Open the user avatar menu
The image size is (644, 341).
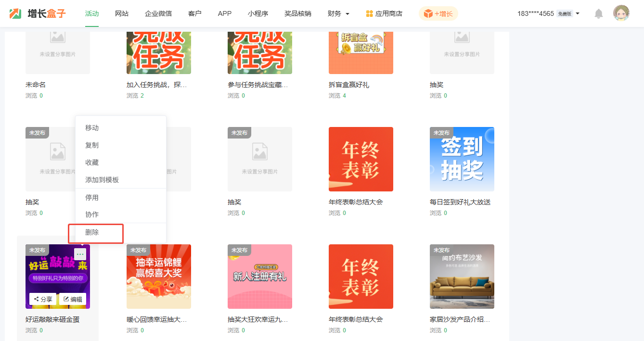click(621, 13)
